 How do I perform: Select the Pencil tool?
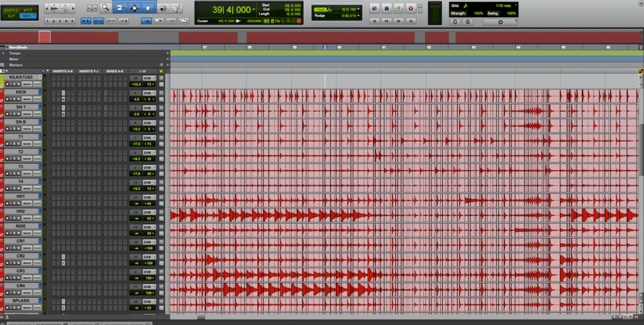(x=177, y=8)
